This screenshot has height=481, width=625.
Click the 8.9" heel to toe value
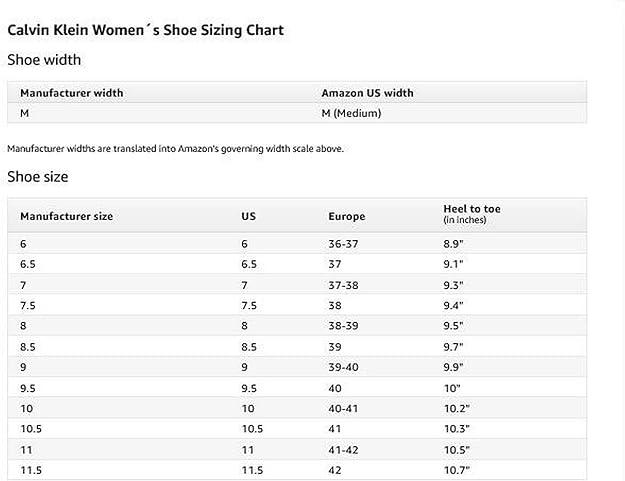453,244
